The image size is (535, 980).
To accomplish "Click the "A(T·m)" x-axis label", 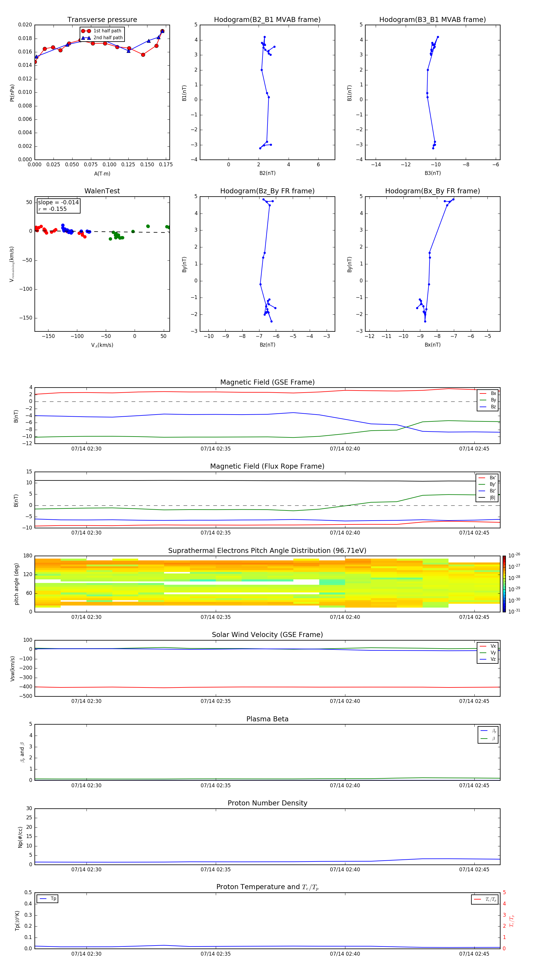I will [102, 174].
